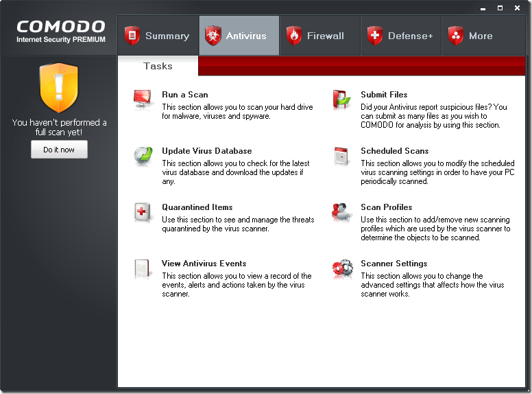532x394 pixels.
Task: Click the Scanner Settings gears icon
Action: click(342, 268)
